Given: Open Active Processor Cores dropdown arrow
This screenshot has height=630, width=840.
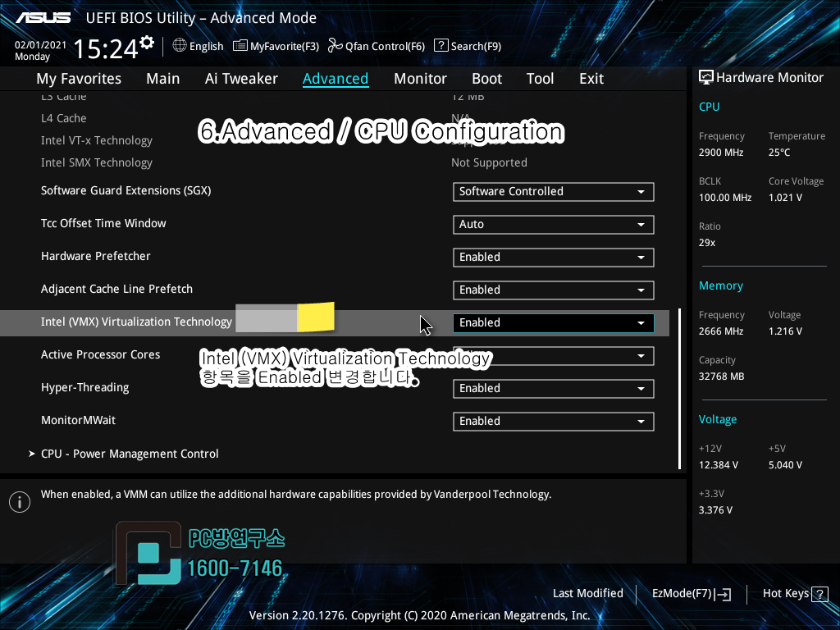Looking at the screenshot, I should point(641,356).
